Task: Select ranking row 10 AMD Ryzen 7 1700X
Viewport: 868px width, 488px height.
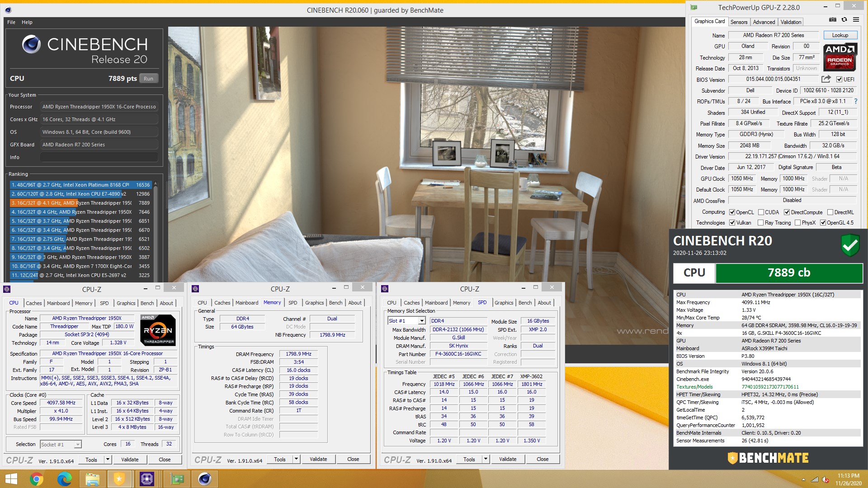Action: click(x=81, y=266)
